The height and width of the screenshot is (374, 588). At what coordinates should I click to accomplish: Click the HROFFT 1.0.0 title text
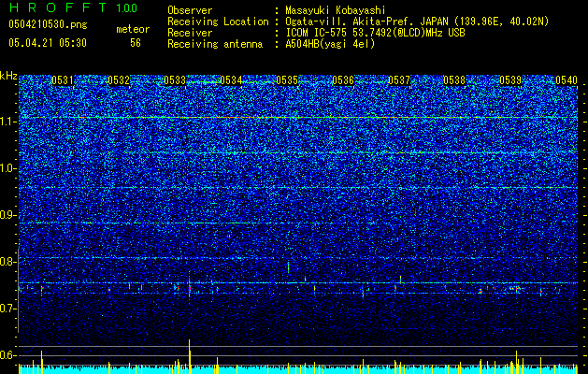(74, 7)
